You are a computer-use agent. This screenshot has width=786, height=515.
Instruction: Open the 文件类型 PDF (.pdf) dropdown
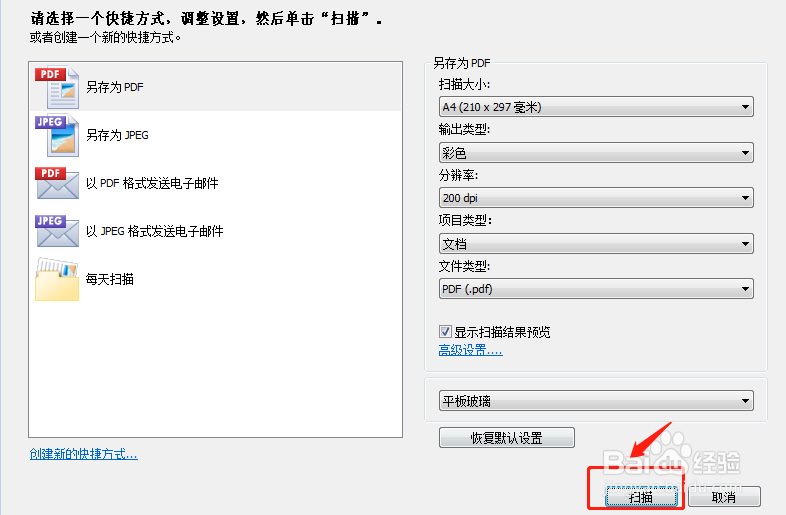[596, 289]
